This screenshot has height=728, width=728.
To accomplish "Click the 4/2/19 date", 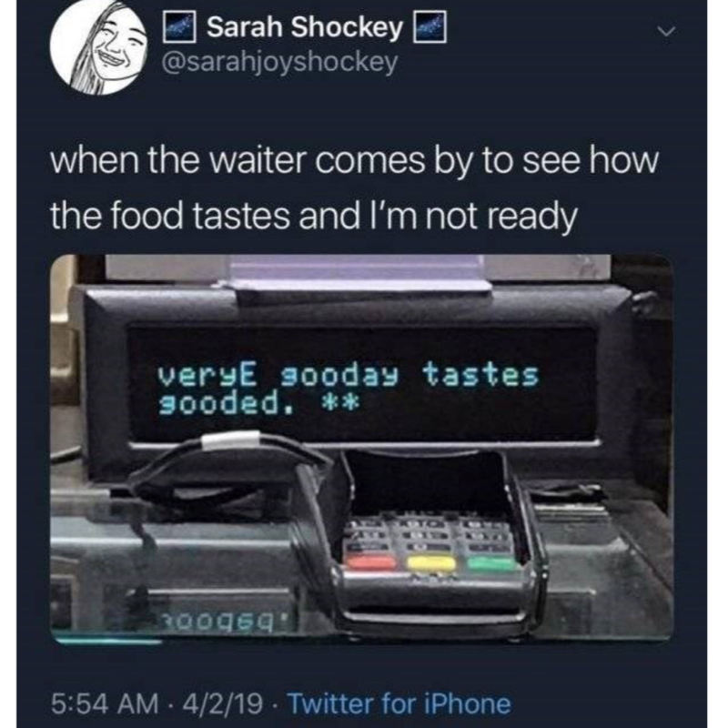I will pyautogui.click(x=223, y=703).
